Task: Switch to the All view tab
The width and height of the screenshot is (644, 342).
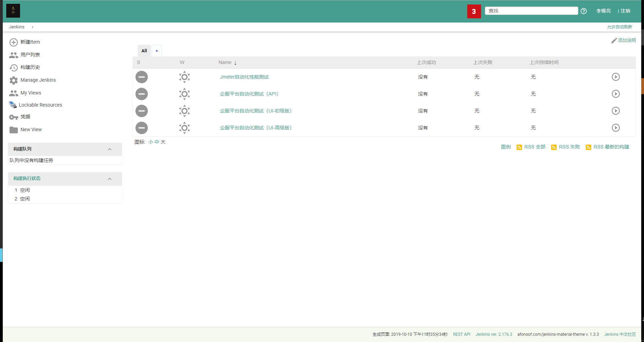Action: point(144,51)
